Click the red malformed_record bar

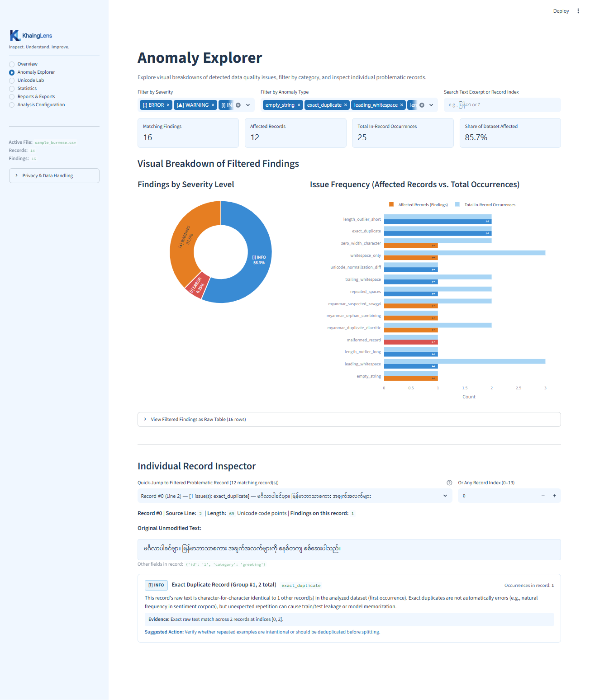coord(411,342)
